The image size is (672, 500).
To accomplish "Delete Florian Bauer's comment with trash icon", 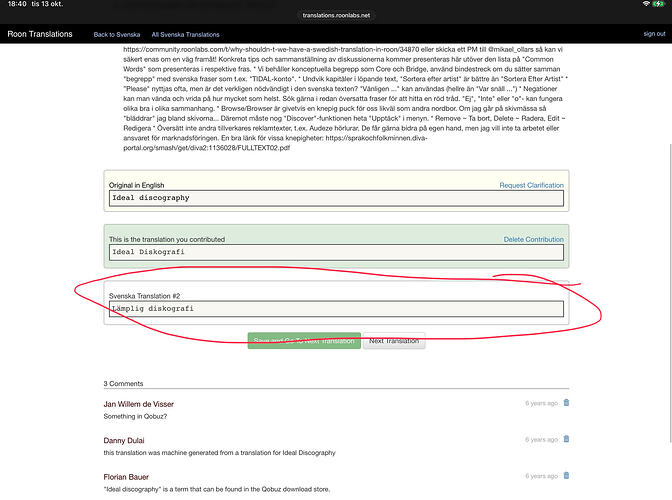I will coord(566,475).
